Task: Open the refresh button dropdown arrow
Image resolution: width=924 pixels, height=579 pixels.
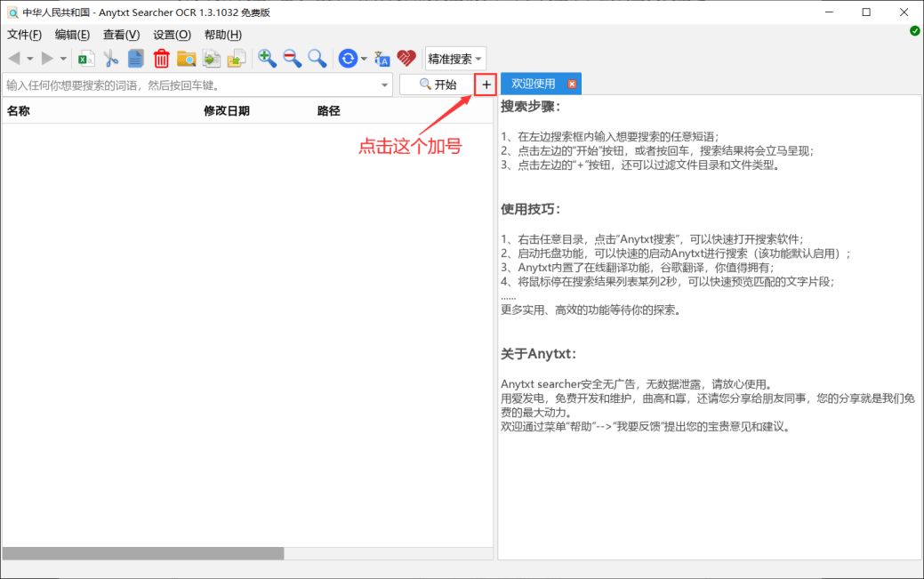Action: (x=364, y=59)
